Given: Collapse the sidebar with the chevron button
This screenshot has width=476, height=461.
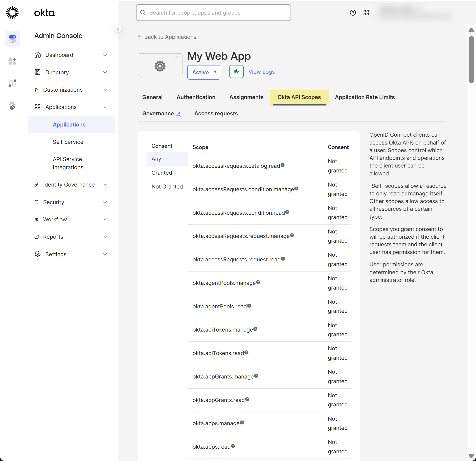Looking at the screenshot, I should (118, 29).
